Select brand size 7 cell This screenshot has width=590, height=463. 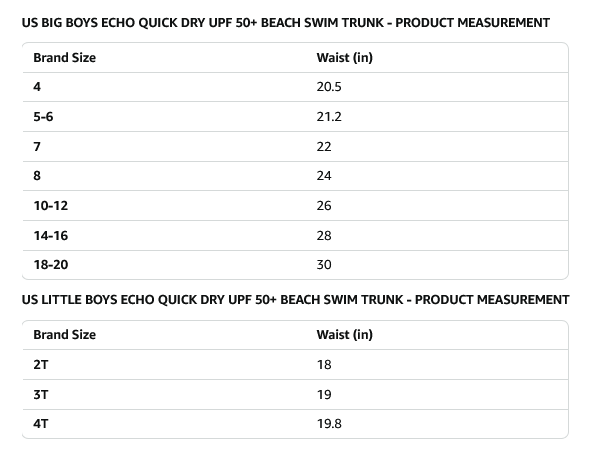click(x=37, y=146)
